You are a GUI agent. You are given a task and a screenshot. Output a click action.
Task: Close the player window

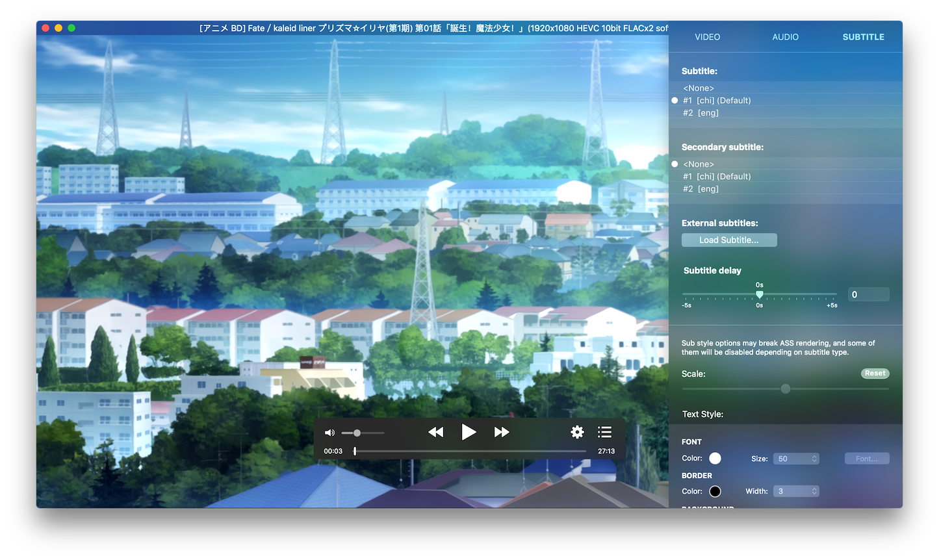tap(45, 28)
